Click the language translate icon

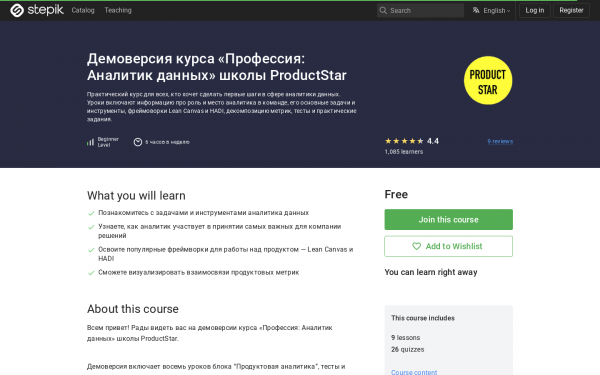(476, 10)
